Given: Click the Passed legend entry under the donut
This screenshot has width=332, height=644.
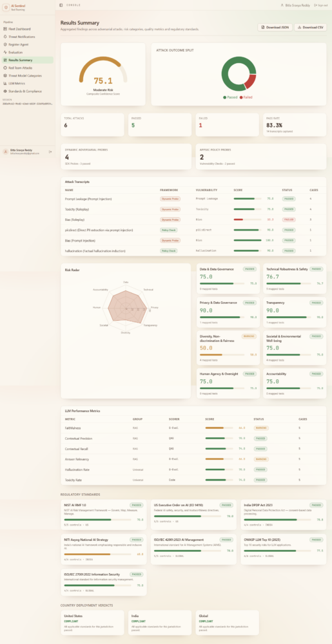Looking at the screenshot, I should [x=230, y=97].
